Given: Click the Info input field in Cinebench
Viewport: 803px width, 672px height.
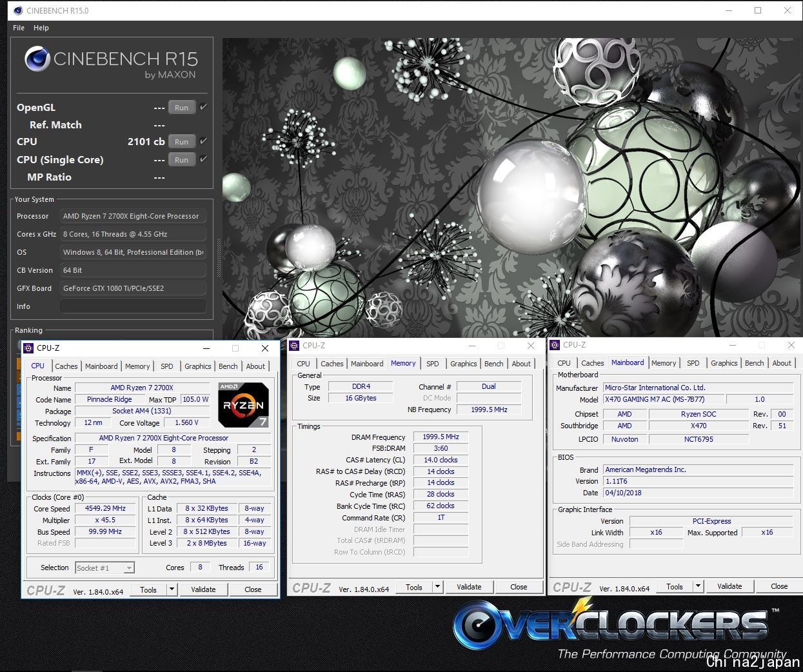Looking at the screenshot, I should 133,306.
